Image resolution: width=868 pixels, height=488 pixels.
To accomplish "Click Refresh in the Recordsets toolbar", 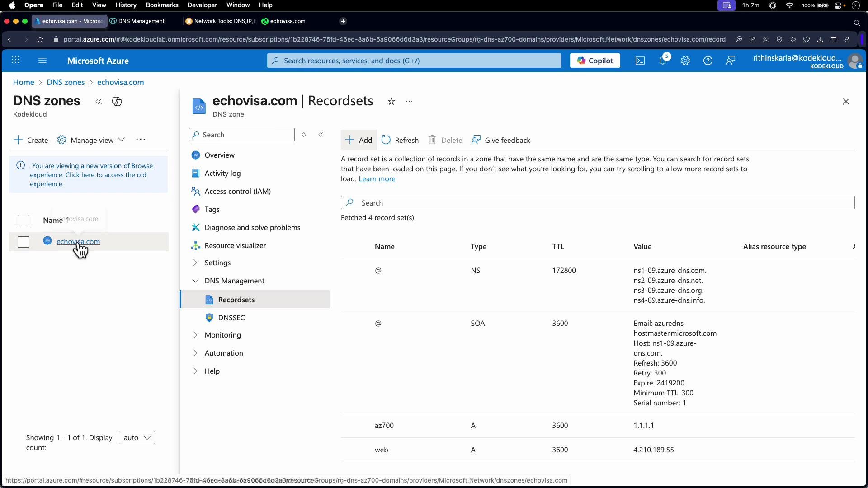I will pos(400,140).
